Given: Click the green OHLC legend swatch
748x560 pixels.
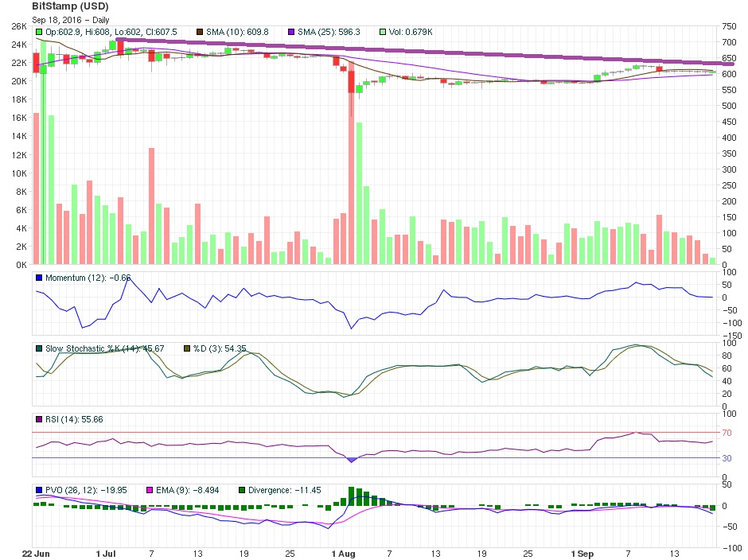Looking at the screenshot, I should point(39,32).
